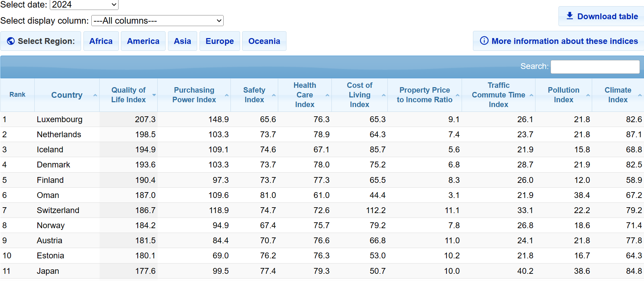Choose the Oceania region button
644x281 pixels.
264,41
